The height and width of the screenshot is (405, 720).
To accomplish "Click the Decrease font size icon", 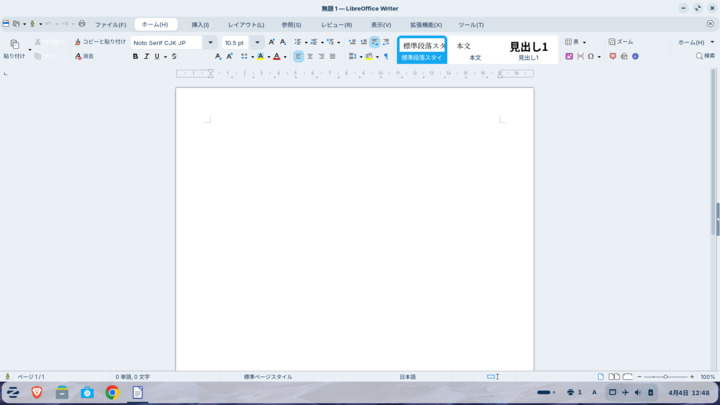I will pos(283,42).
